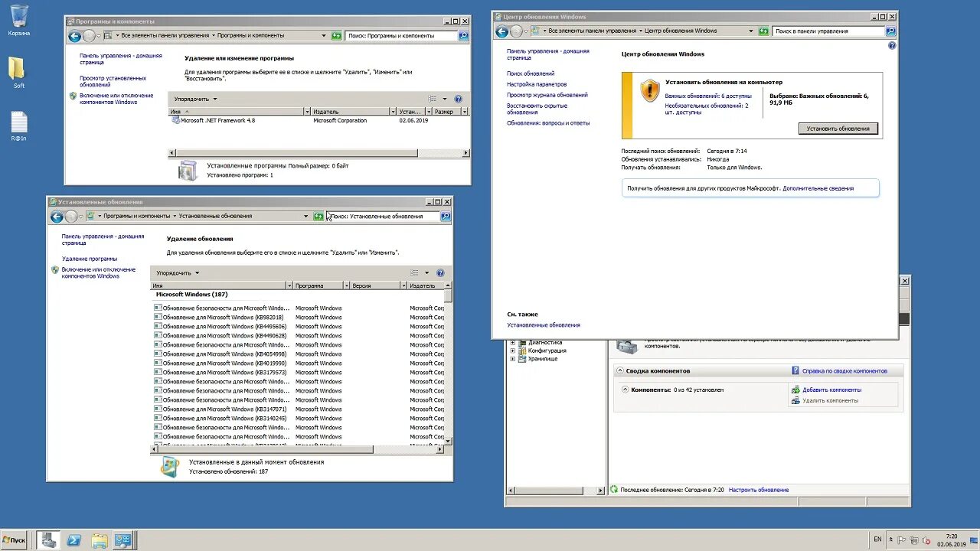Click Настроить обновление link in Server Manager
Screen dimensions: 980x551
(x=759, y=490)
